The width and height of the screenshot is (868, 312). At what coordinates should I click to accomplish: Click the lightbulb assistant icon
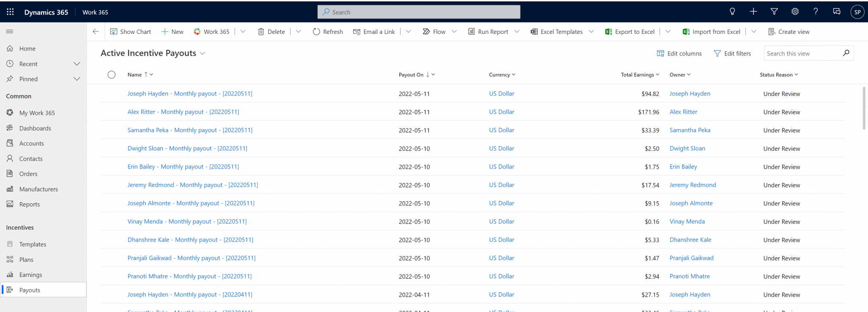[x=732, y=12]
